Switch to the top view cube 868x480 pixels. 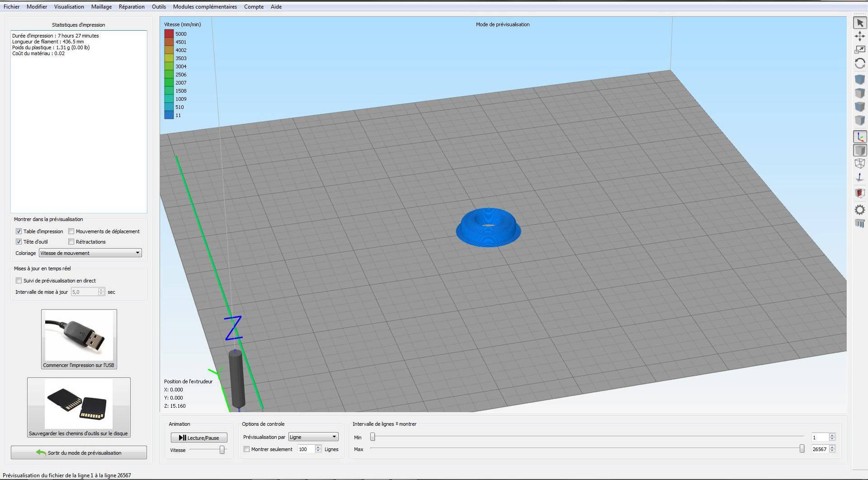click(860, 93)
